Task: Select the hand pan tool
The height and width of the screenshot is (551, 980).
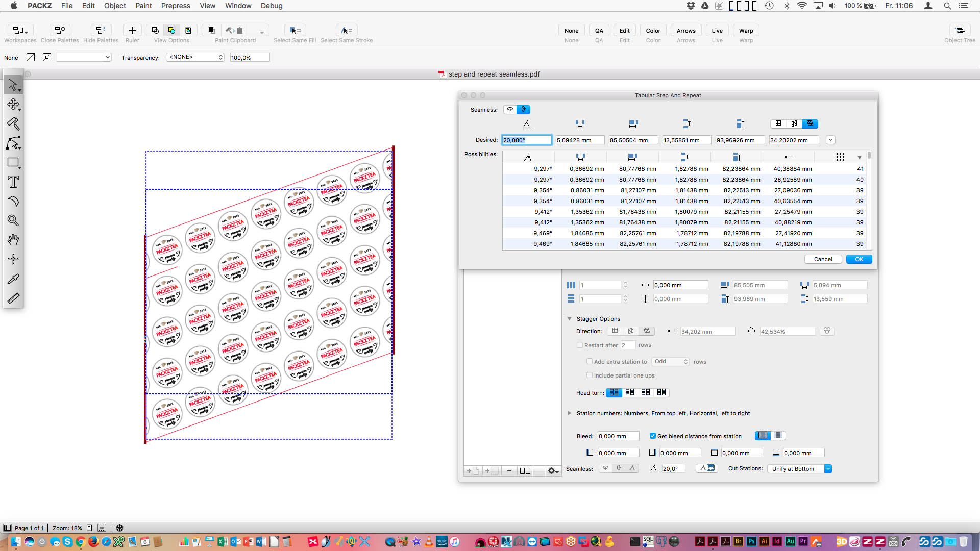Action: 13,240
